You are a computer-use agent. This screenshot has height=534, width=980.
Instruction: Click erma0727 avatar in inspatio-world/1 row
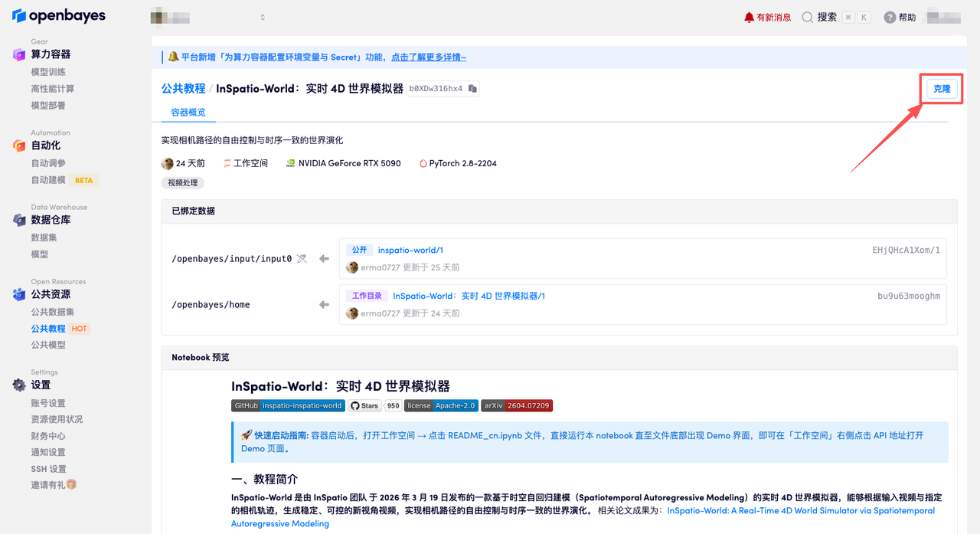(352, 267)
